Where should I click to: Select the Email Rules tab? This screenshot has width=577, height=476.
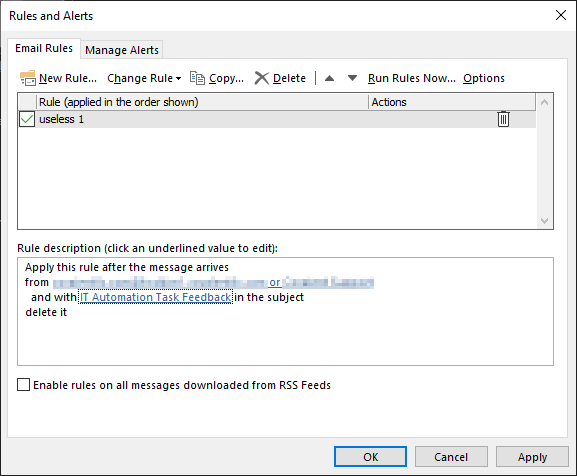coord(44,48)
